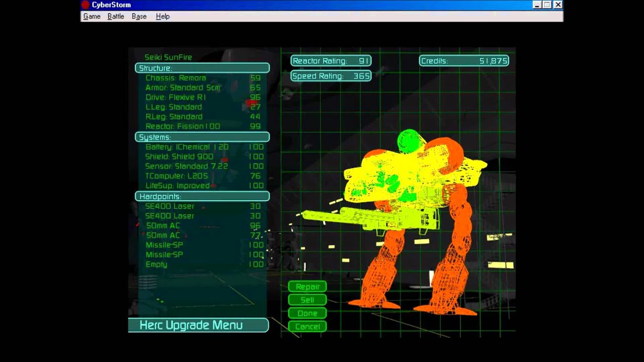Image resolution: width=644 pixels, height=362 pixels.
Task: Click the Reactor Rating readout
Action: 331,61
